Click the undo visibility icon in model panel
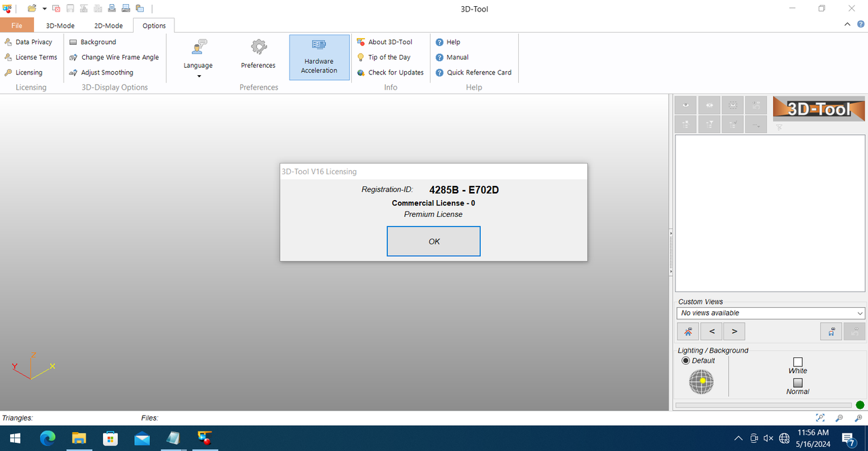The image size is (868, 451). pos(755,105)
